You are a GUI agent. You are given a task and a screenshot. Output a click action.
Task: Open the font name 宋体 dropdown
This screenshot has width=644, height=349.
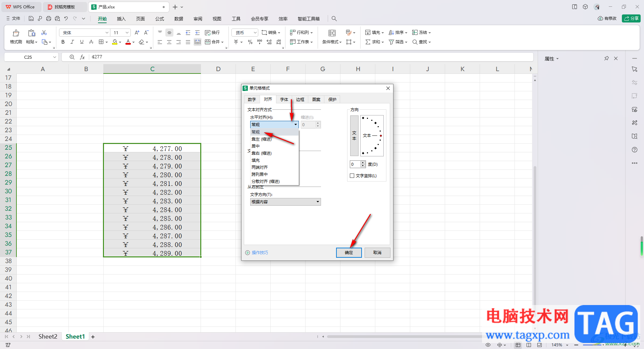click(107, 33)
